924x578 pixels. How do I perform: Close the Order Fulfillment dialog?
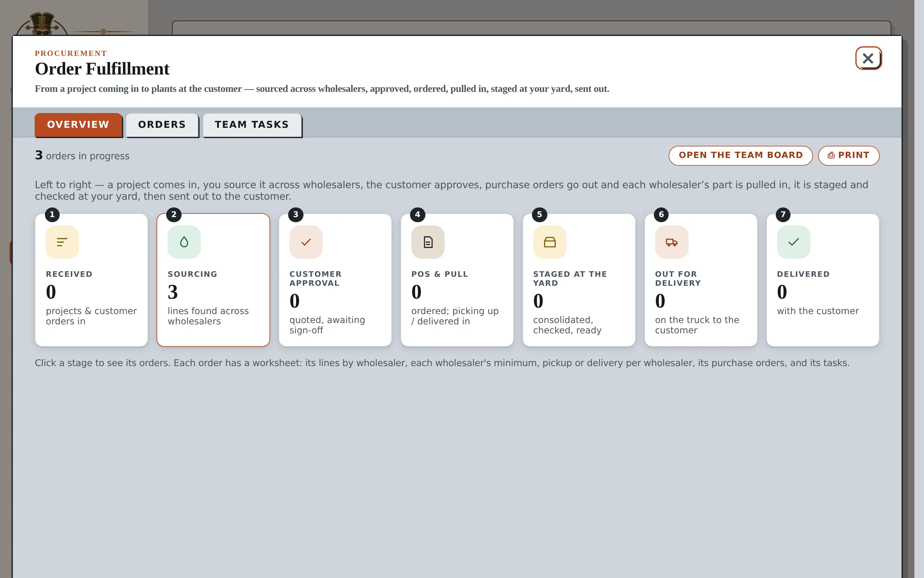pyautogui.click(x=868, y=58)
